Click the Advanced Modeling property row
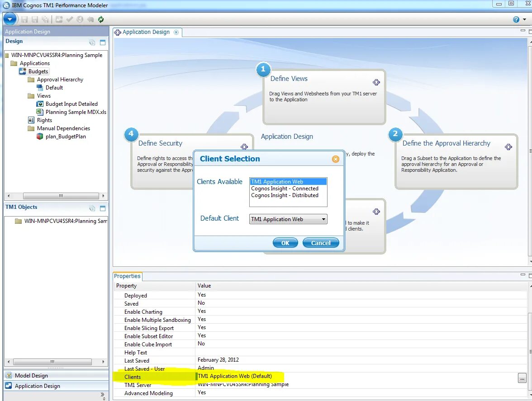The image size is (532, 401). 320,393
